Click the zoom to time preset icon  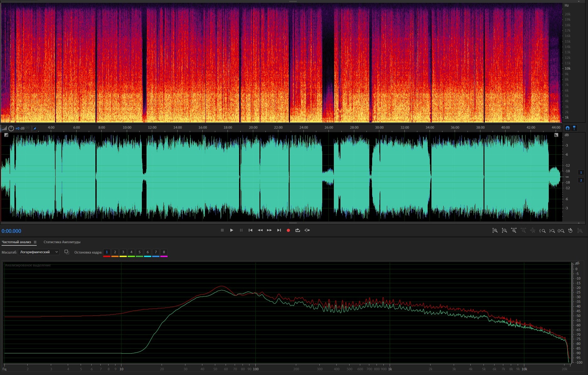[570, 231]
